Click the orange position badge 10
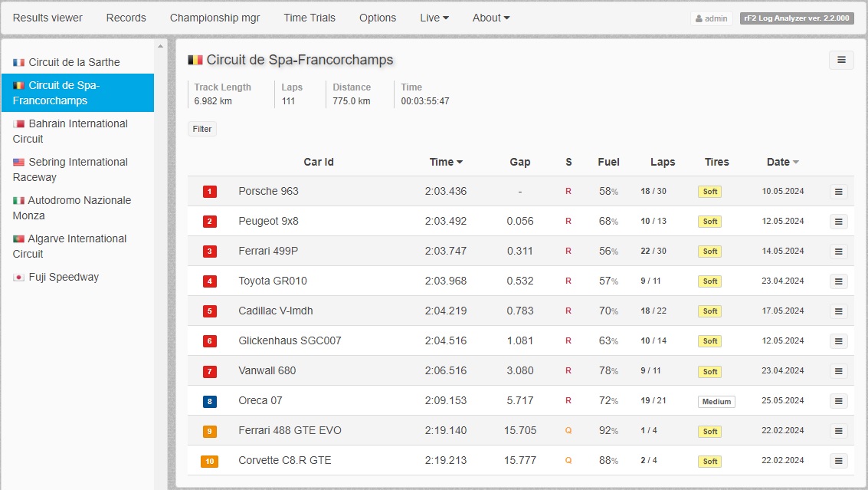The width and height of the screenshot is (868, 490). pyautogui.click(x=210, y=461)
